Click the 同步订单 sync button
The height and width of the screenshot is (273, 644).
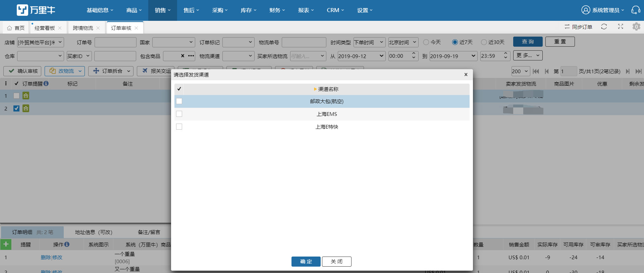click(x=578, y=27)
